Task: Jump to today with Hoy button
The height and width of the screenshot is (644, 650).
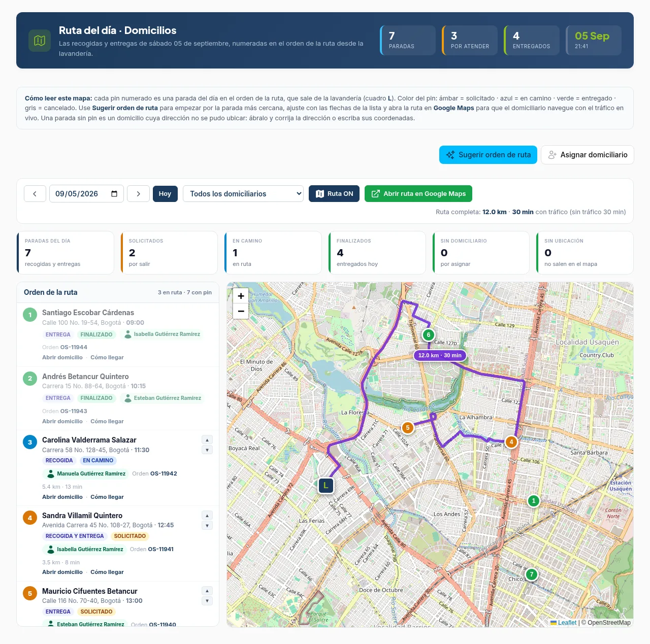Action: point(165,194)
